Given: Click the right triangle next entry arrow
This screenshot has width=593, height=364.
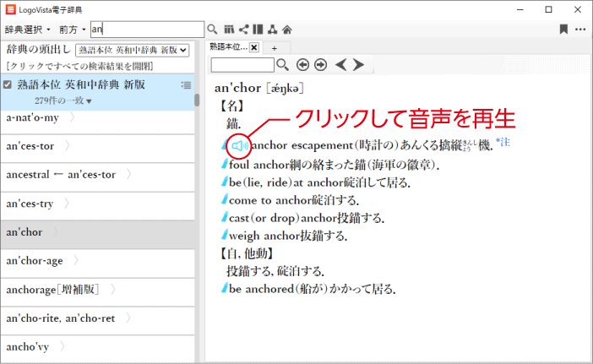Looking at the screenshot, I should pyautogui.click(x=359, y=64).
